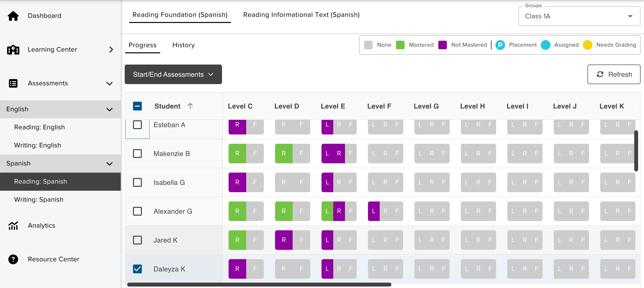Check the box for Alexander G
Image resolution: width=644 pixels, height=288 pixels.
tap(137, 211)
